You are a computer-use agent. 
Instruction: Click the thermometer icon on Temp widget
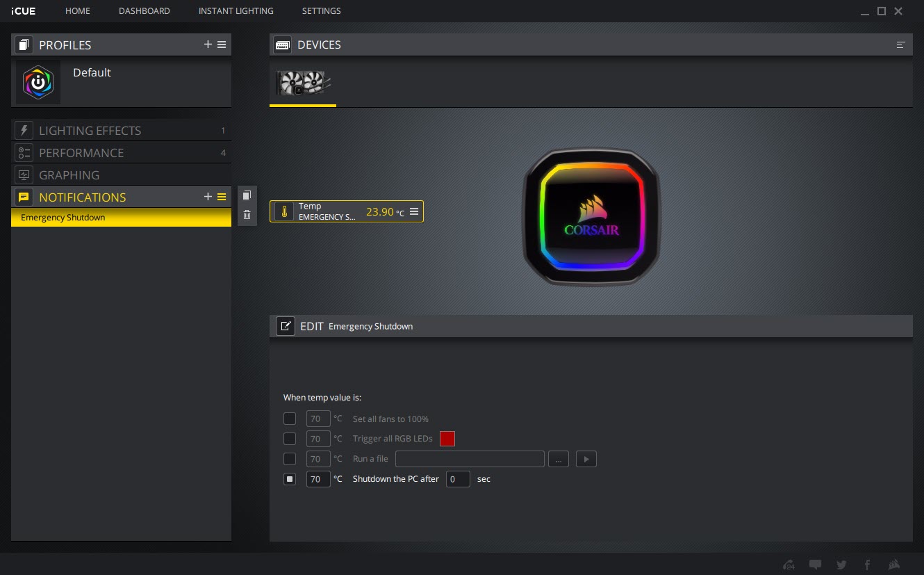coord(284,212)
